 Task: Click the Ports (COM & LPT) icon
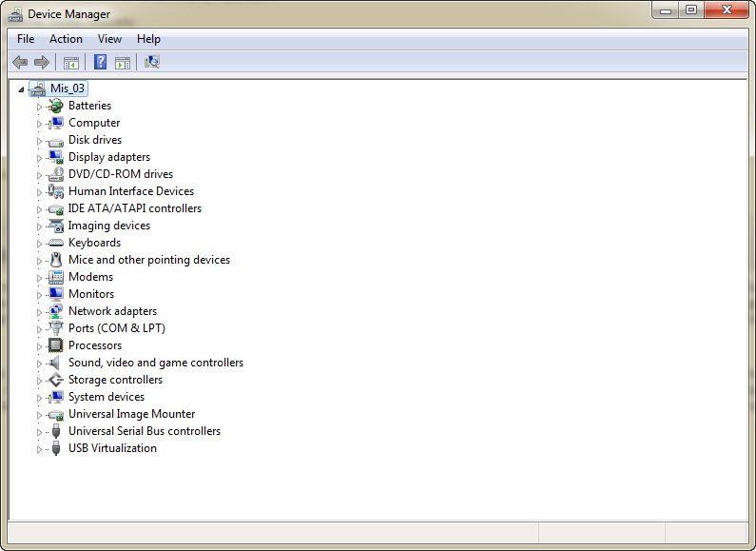[x=56, y=328]
